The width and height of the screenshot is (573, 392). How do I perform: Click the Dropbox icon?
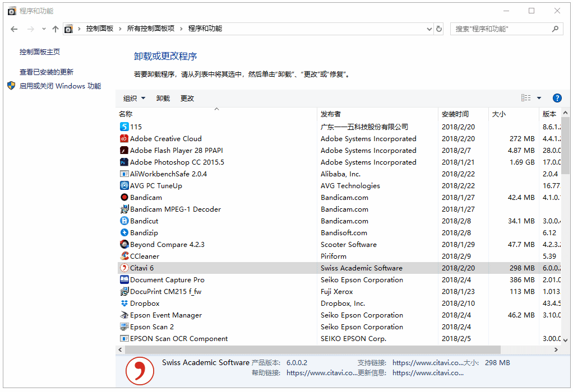tap(124, 303)
